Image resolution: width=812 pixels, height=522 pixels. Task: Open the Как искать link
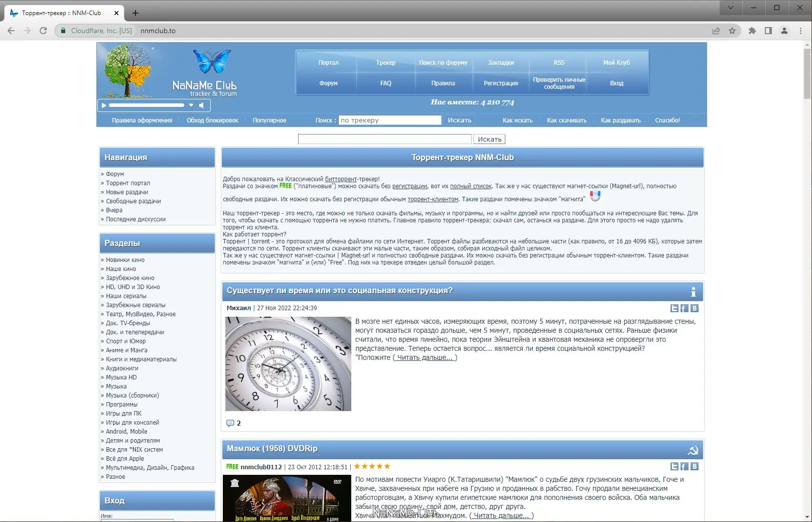(x=517, y=120)
